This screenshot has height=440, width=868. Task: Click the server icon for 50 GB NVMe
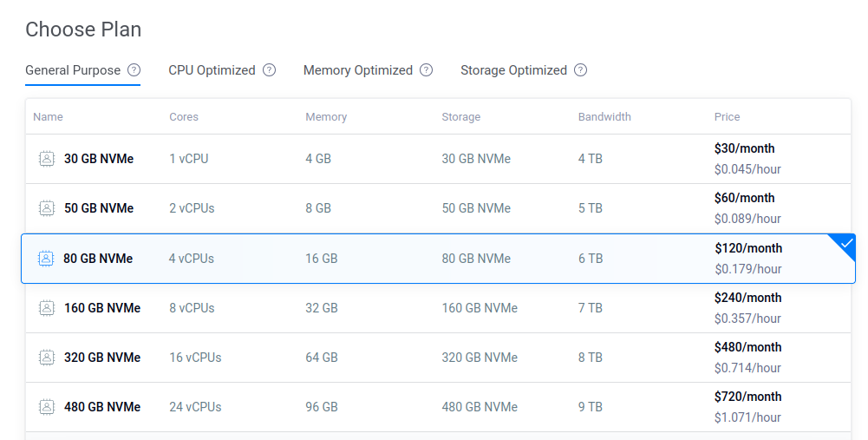tap(47, 208)
